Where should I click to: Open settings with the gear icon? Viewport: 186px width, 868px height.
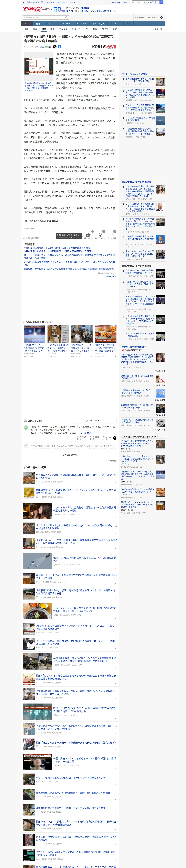[161, 18]
